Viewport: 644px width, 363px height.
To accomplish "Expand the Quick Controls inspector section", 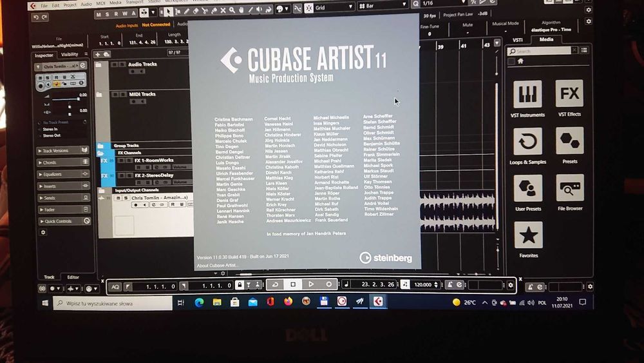I will (64, 221).
